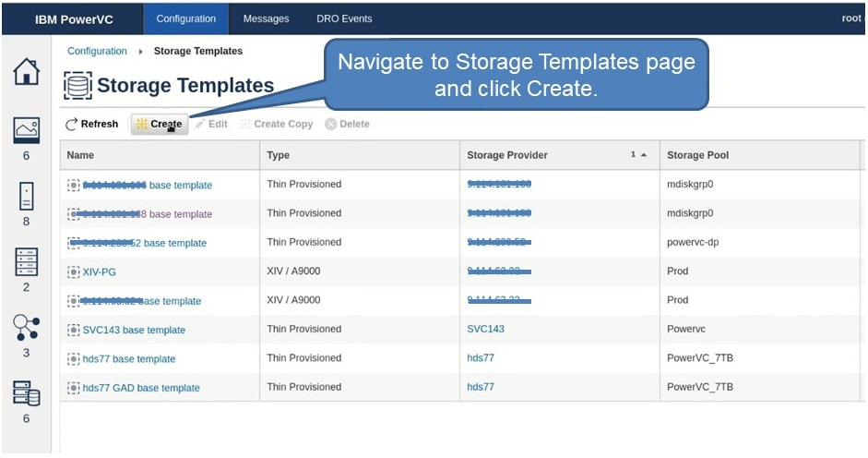Click the Create Copy toolbar button

click(276, 125)
